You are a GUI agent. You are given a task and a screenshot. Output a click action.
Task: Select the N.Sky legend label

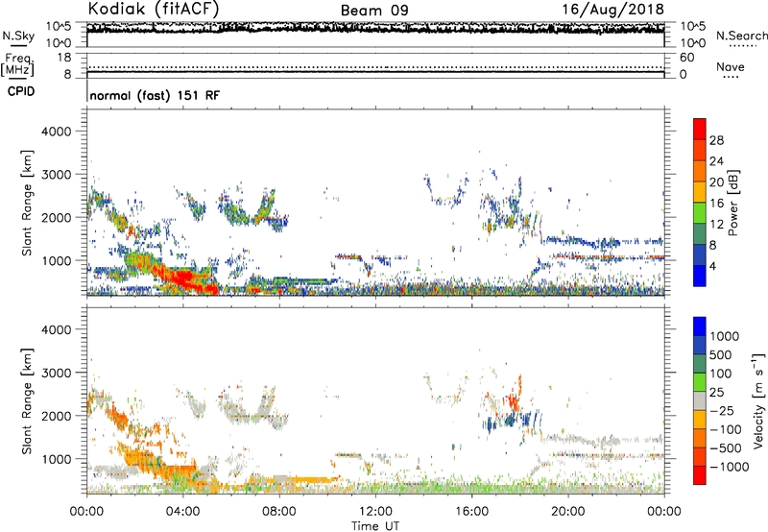click(x=18, y=36)
